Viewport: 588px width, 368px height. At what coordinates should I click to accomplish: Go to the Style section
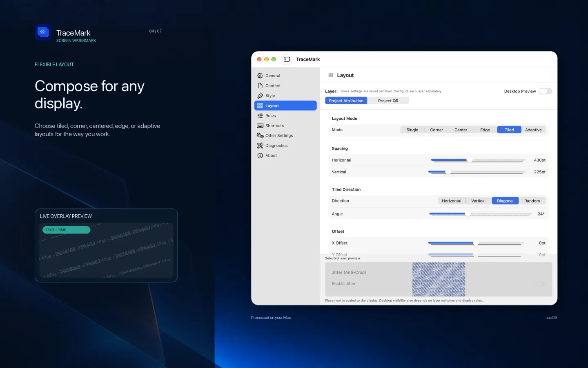coord(285,96)
